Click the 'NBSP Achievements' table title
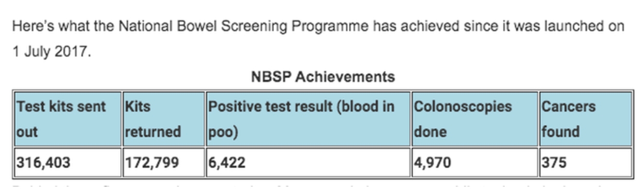 (323, 77)
